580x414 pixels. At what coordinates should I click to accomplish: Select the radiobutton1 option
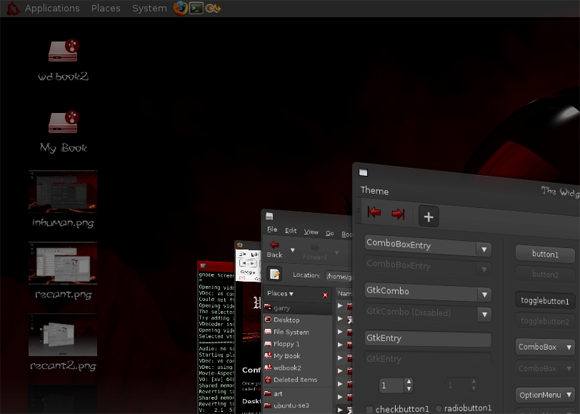(x=439, y=408)
